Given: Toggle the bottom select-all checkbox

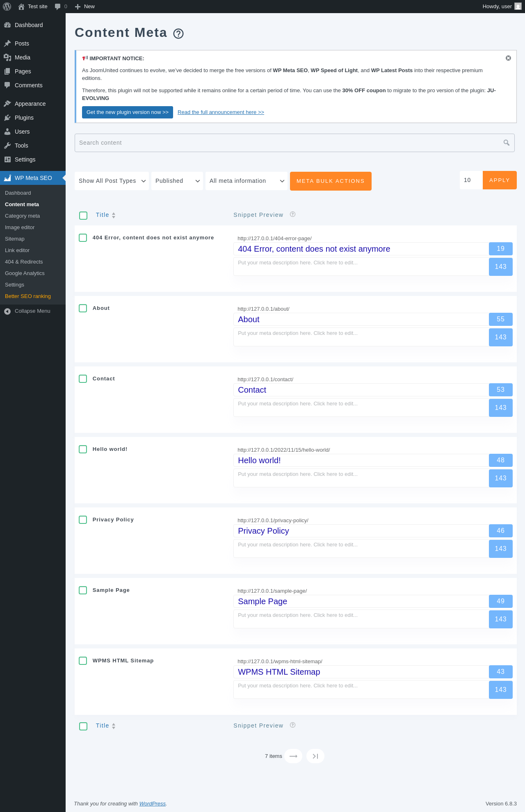Looking at the screenshot, I should pos(83,726).
